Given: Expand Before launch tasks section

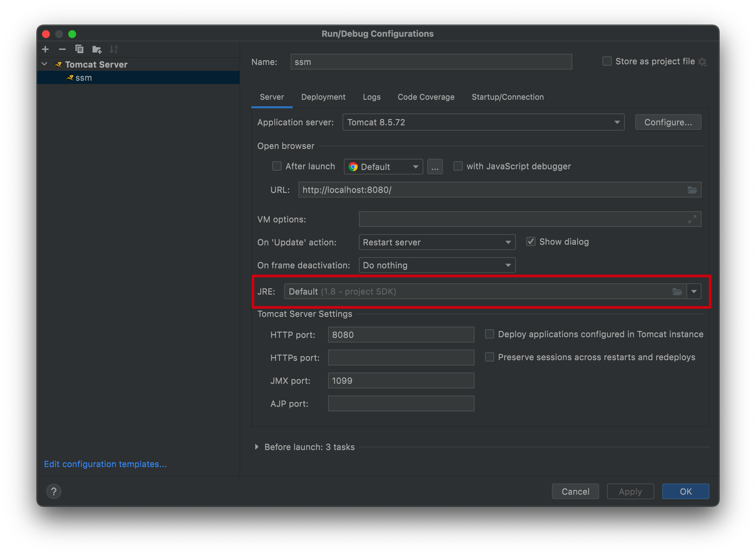Looking at the screenshot, I should (x=257, y=447).
